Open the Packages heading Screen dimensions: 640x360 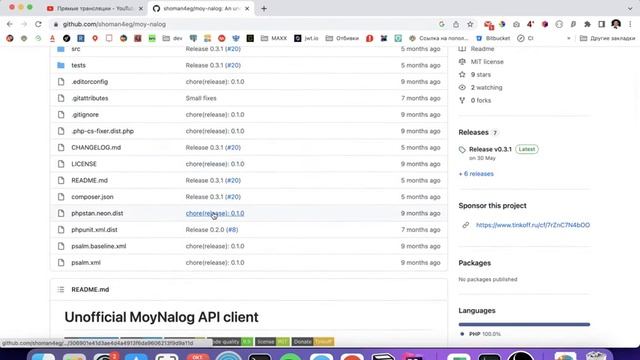click(x=474, y=263)
